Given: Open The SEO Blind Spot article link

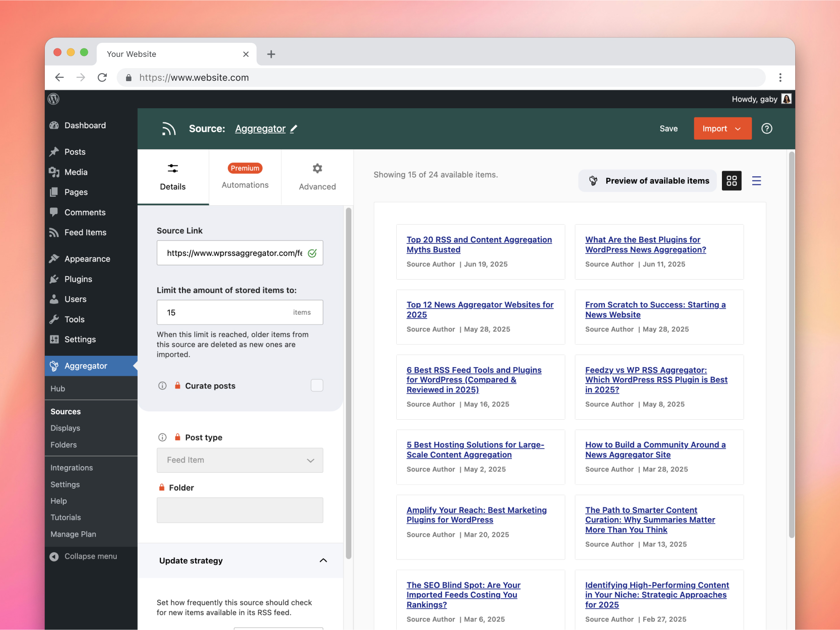Looking at the screenshot, I should pos(463,595).
